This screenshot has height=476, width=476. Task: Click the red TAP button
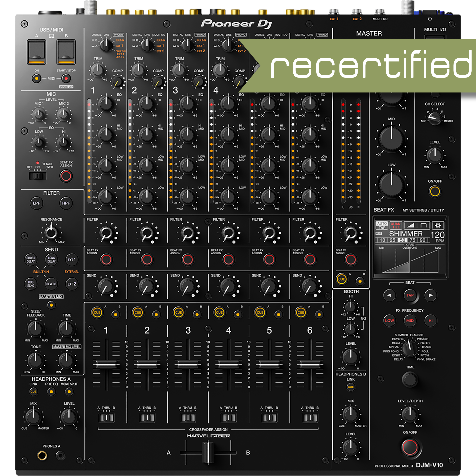pos(410,295)
